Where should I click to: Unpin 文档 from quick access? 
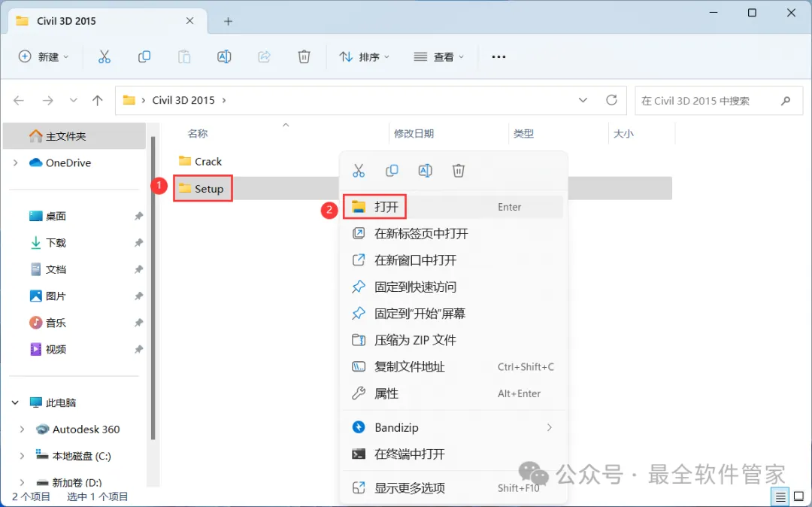point(138,269)
